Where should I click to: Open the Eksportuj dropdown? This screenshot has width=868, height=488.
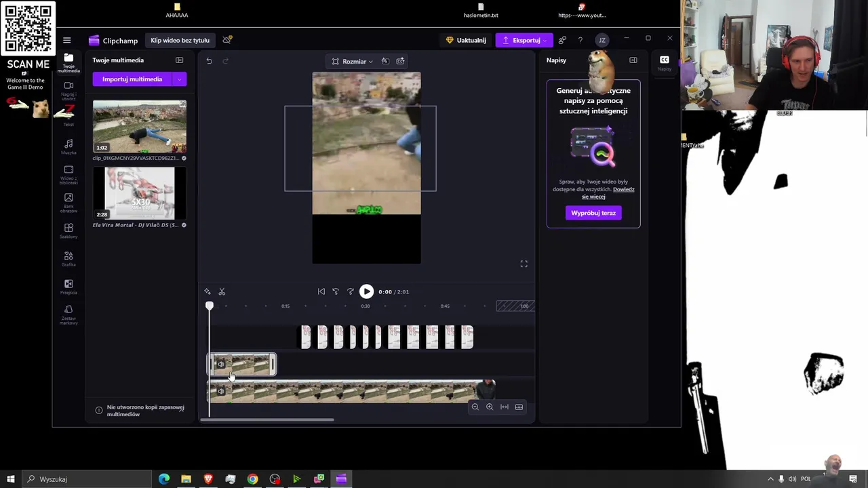click(524, 40)
